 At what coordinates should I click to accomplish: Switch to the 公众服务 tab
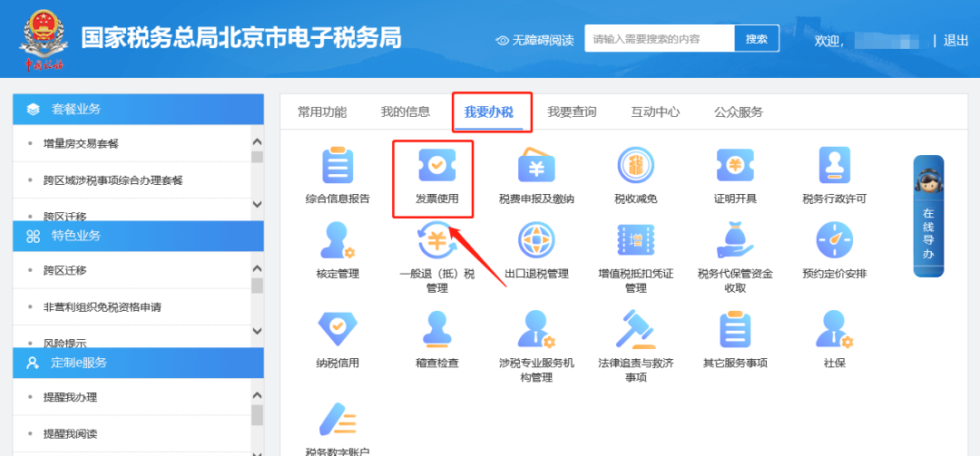[x=739, y=112]
